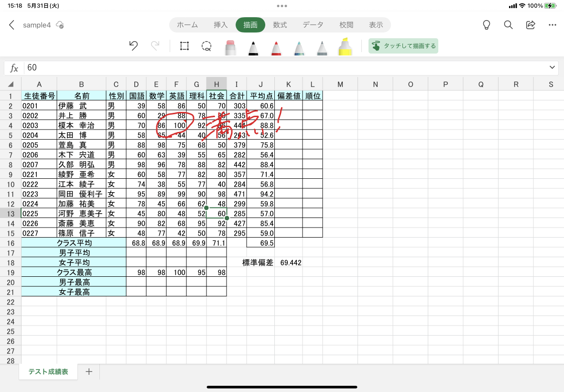This screenshot has width=564, height=392.
Task: Click the battery indicator in status bar
Action: pyautogui.click(x=550, y=6)
